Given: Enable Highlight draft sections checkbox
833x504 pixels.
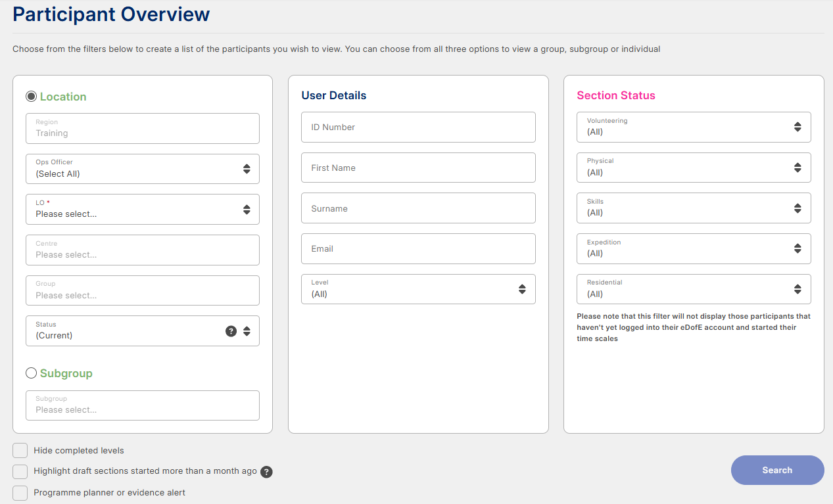Looking at the screenshot, I should [20, 472].
